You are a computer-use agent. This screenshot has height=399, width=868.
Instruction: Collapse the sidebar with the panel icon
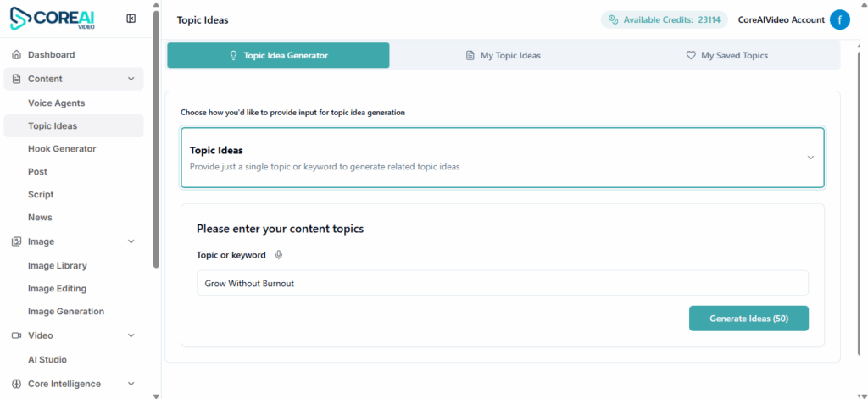(131, 19)
